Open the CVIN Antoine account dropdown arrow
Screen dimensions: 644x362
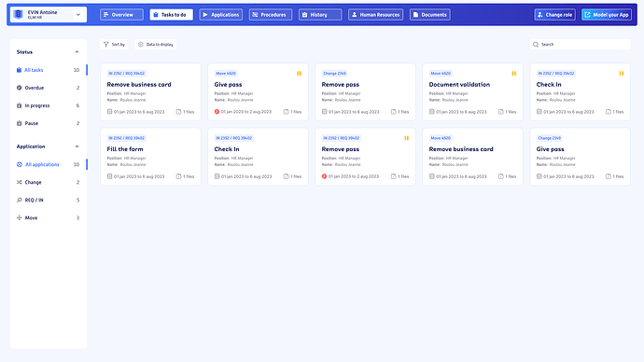pos(78,15)
